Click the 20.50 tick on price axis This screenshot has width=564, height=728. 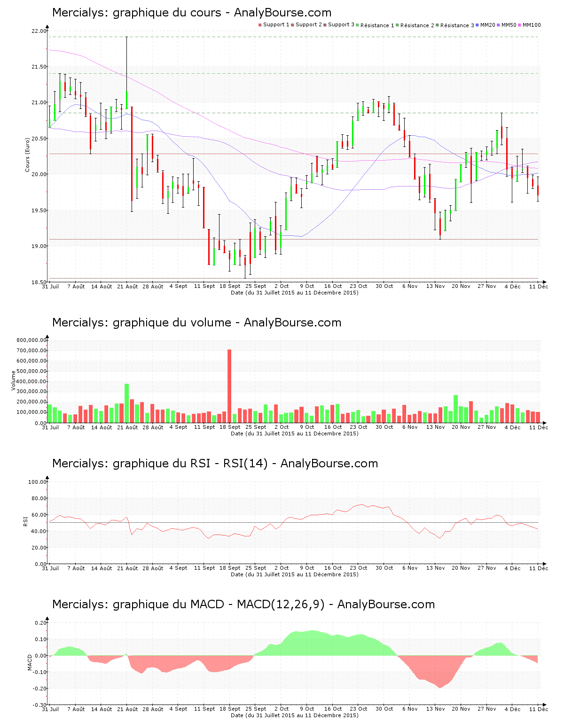(x=39, y=139)
